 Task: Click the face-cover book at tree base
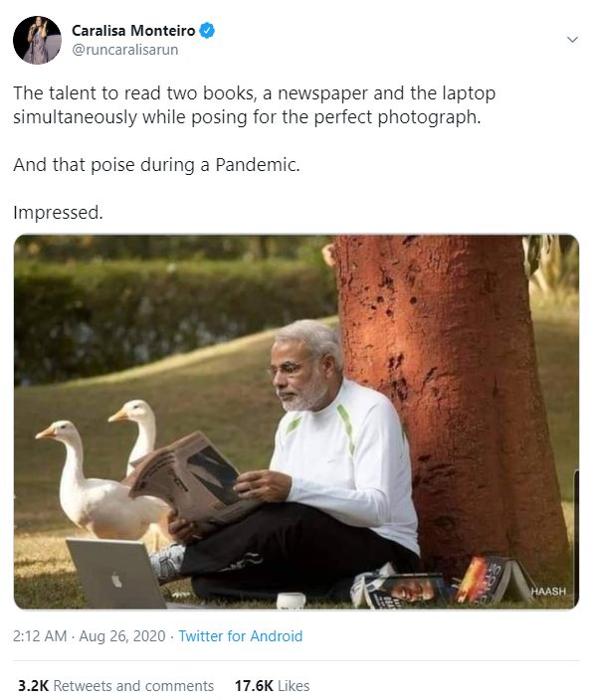[x=400, y=590]
